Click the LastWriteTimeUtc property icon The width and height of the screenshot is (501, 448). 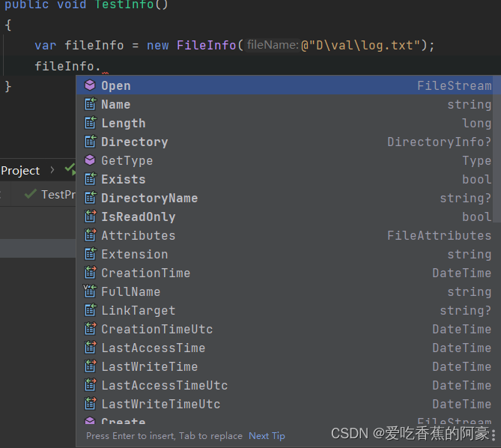point(90,403)
